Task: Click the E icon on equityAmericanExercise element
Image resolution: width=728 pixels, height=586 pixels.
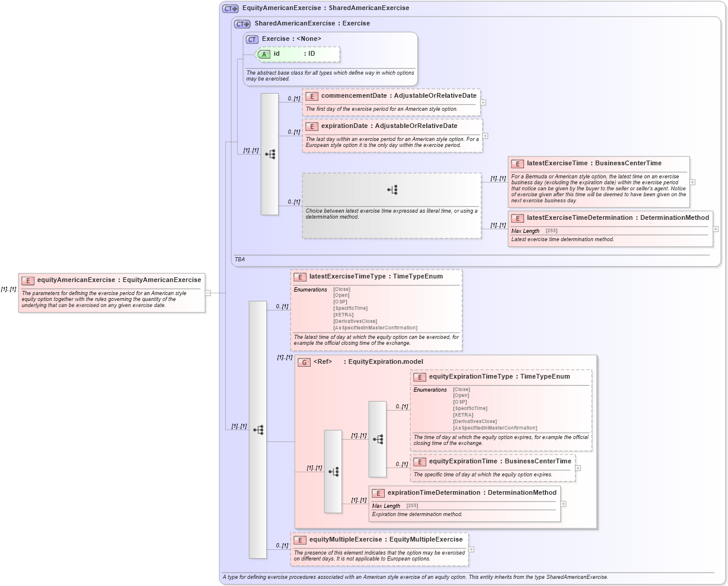Action: coord(27,280)
